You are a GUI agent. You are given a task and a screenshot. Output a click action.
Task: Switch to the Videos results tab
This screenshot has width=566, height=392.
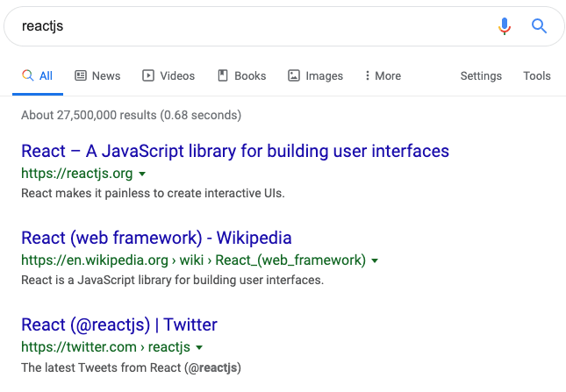[x=168, y=75]
